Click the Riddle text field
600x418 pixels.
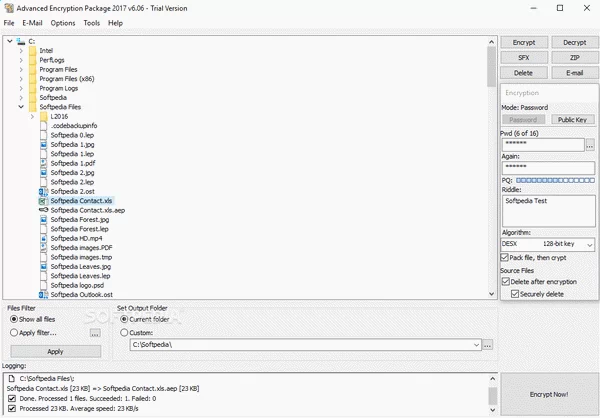[x=548, y=210]
